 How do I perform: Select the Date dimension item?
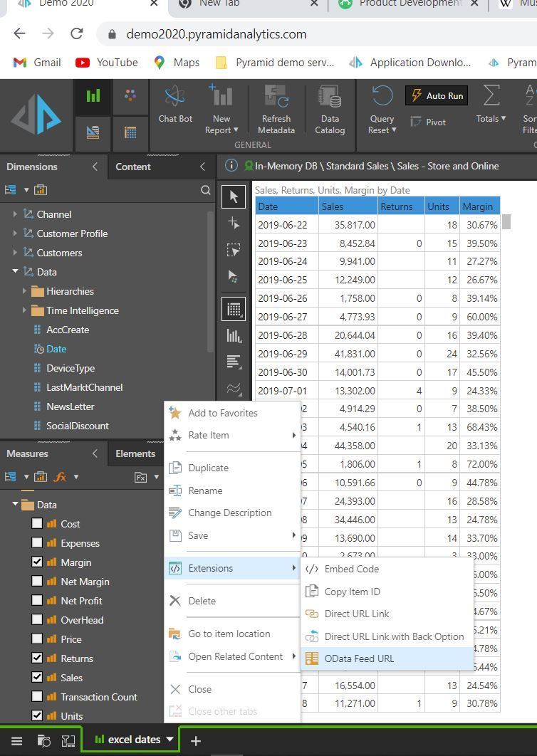point(56,349)
